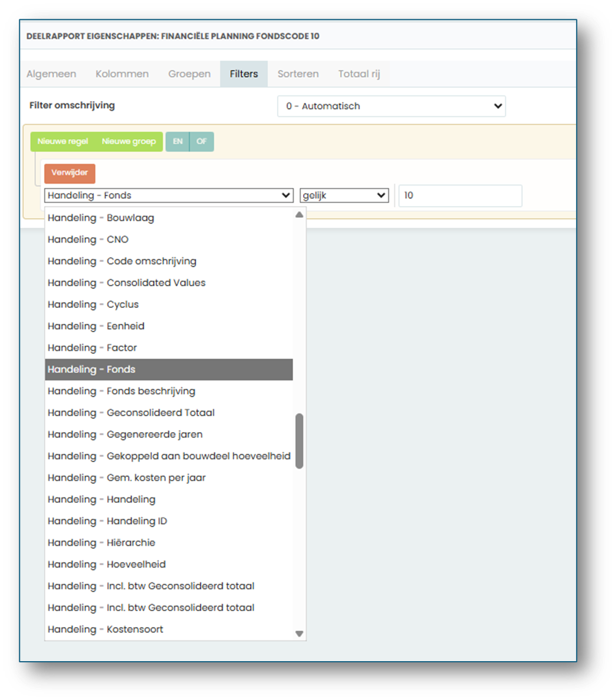Open the Filter omschrijving dropdown
The image size is (615, 700).
[391, 106]
